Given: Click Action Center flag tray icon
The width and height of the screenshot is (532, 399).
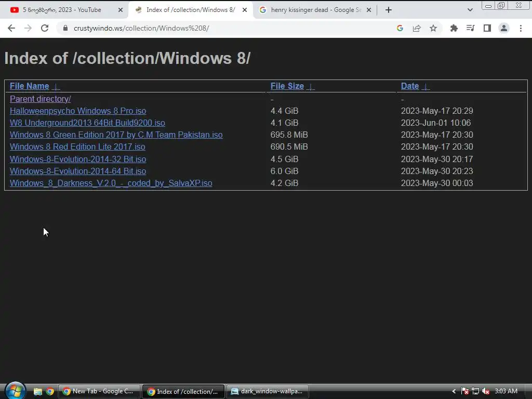Looking at the screenshot, I should coord(464,391).
